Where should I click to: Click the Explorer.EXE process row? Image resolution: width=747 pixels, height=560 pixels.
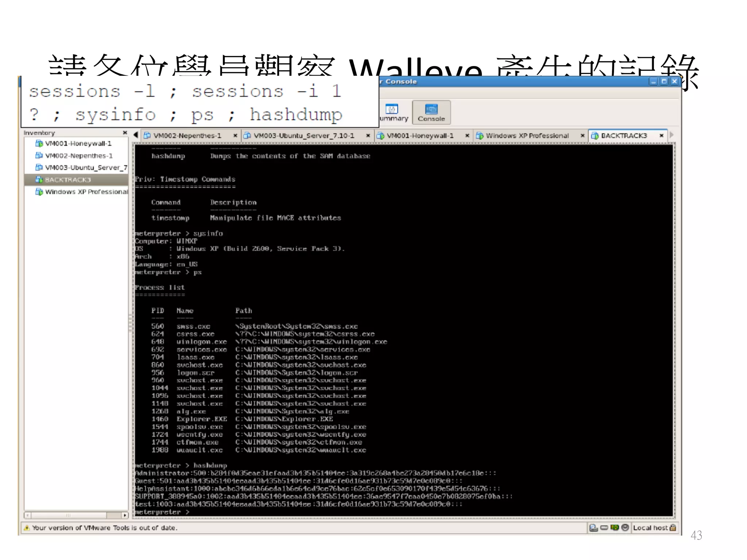(x=242, y=419)
